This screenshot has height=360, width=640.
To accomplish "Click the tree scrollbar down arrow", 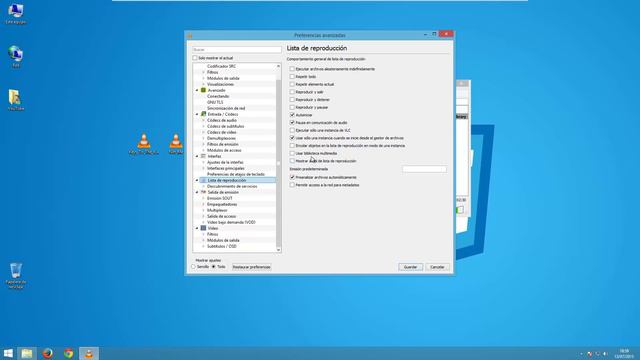I will (279, 250).
